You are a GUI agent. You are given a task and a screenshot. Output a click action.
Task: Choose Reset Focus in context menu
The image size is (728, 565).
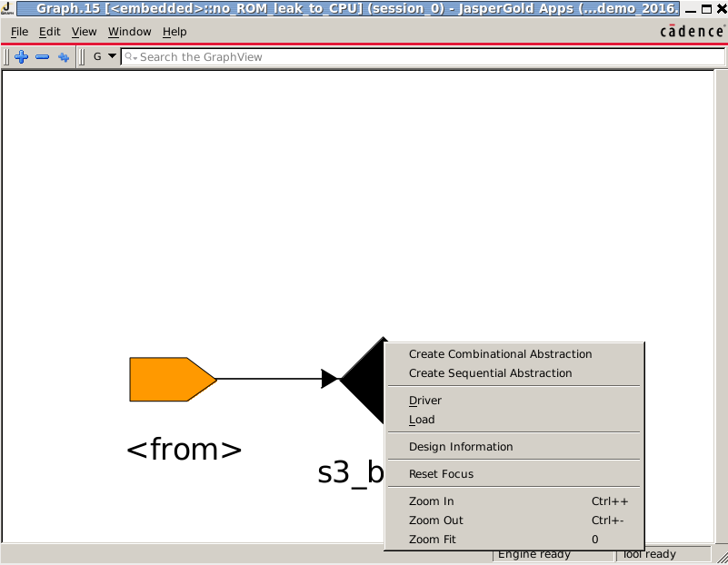tap(514, 474)
